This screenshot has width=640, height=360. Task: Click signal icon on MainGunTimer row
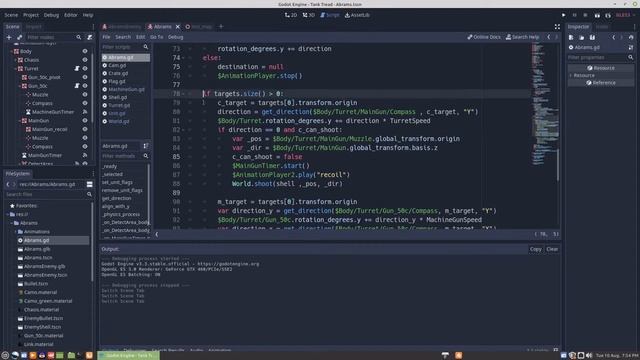[85, 155]
